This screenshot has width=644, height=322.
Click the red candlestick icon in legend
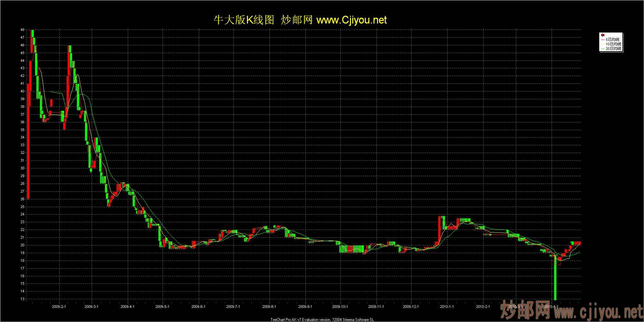(x=602, y=35)
